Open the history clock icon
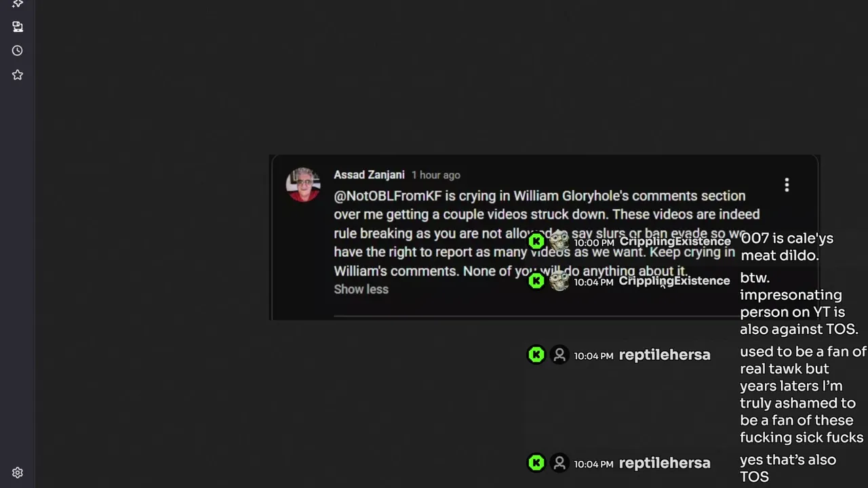Viewport: 868px width, 488px height. pos(18,51)
